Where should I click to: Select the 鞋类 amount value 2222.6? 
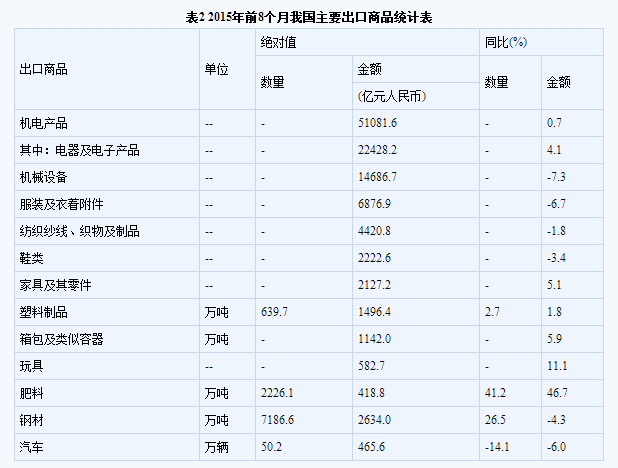374,258
